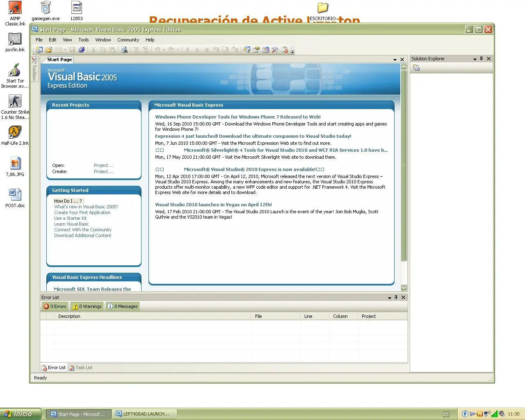
Task: Click the Find in Files toolbar icon
Action: coord(124,50)
